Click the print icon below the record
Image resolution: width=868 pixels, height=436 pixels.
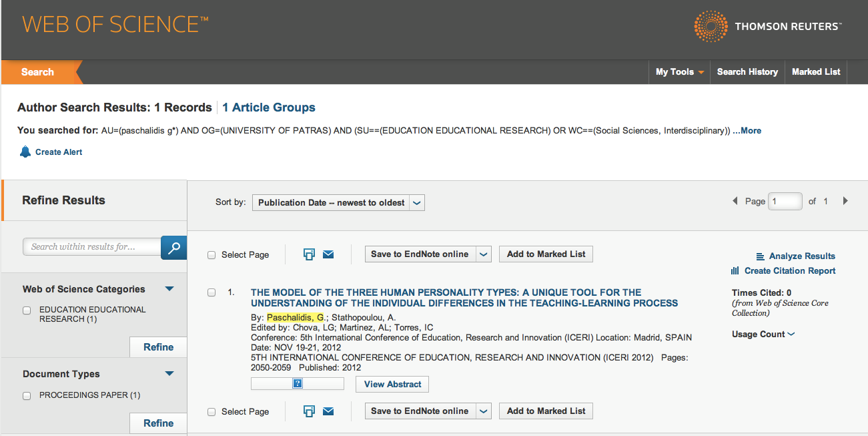tap(309, 411)
